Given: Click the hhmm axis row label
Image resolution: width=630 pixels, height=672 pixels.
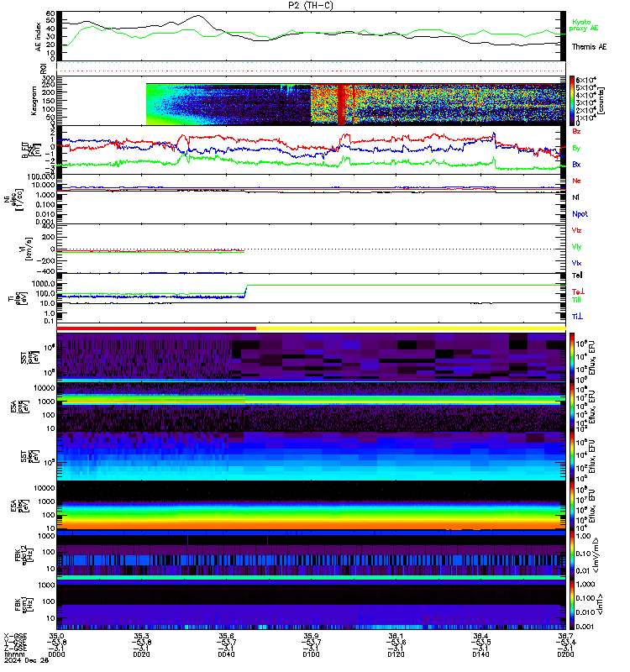Looking at the screenshot, I should (14, 654).
